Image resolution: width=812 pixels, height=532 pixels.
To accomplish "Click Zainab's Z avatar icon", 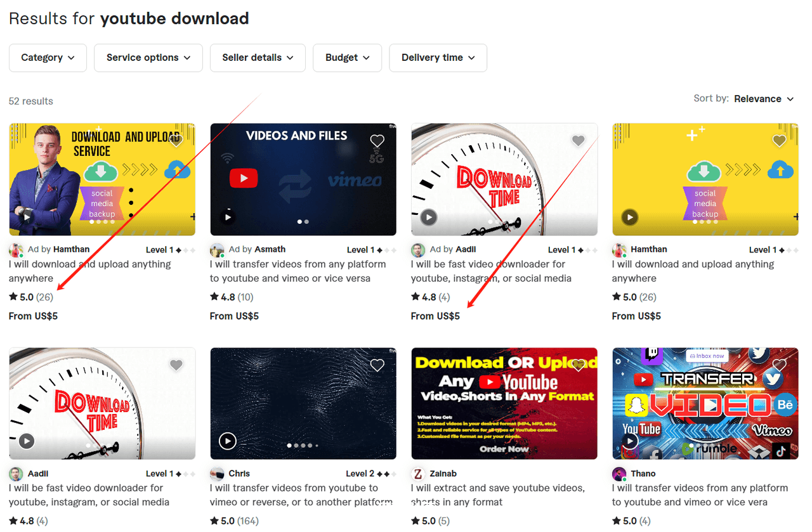I will tap(418, 474).
